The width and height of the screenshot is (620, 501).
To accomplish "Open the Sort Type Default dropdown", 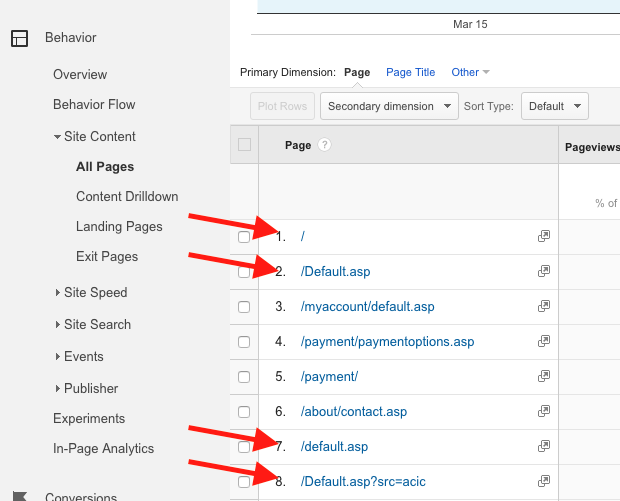I will (x=554, y=106).
